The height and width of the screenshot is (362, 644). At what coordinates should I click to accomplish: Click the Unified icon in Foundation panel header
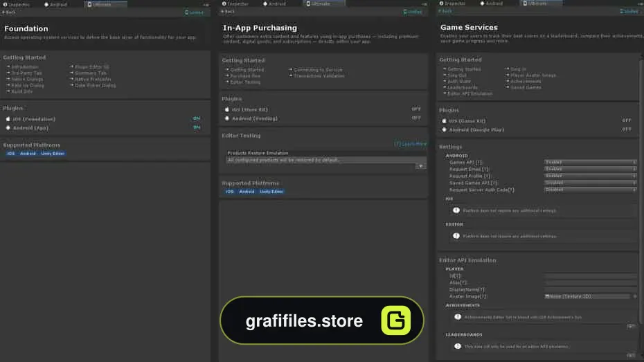(x=186, y=12)
